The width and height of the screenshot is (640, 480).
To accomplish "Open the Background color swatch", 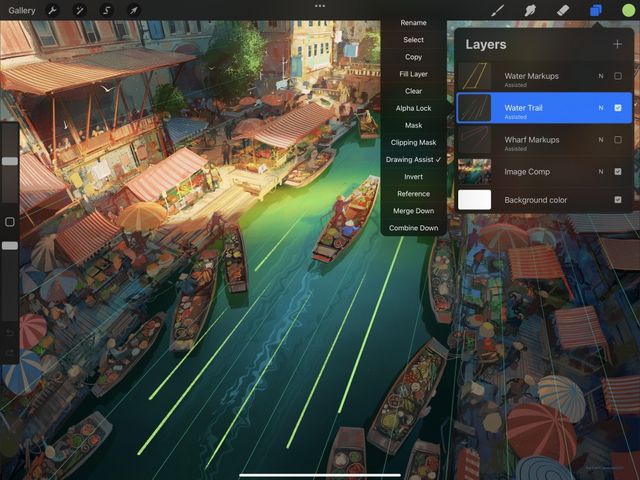I will click(474, 200).
